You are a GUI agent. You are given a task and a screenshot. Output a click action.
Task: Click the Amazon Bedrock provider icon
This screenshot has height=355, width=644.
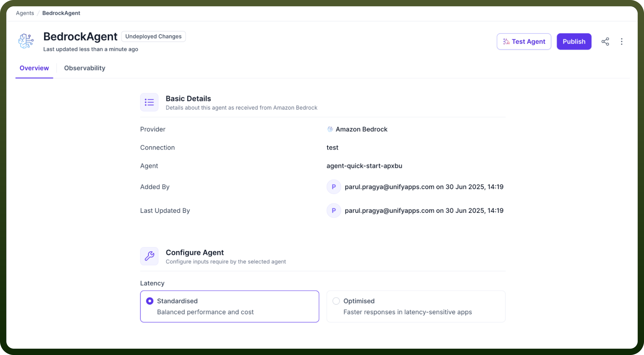click(330, 129)
